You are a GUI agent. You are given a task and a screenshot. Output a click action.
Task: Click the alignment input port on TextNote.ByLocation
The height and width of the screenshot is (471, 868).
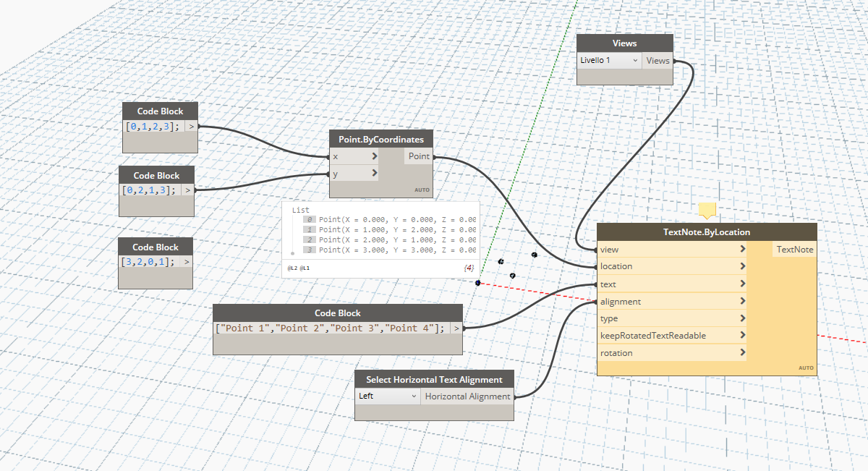coord(672,301)
